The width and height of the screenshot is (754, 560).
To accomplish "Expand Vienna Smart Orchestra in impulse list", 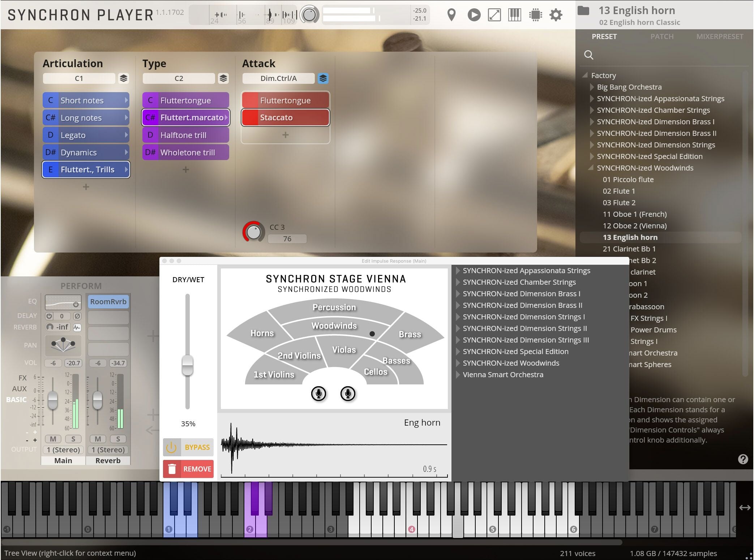I will click(458, 375).
